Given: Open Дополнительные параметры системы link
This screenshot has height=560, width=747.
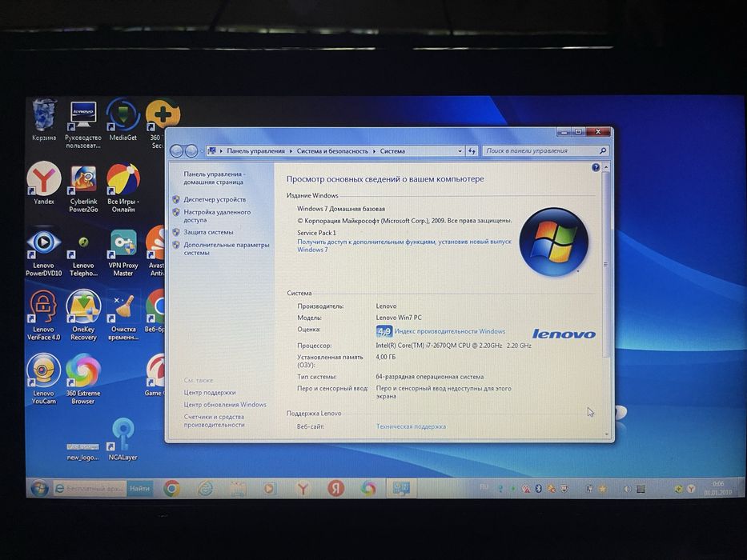Looking at the screenshot, I should (x=227, y=249).
